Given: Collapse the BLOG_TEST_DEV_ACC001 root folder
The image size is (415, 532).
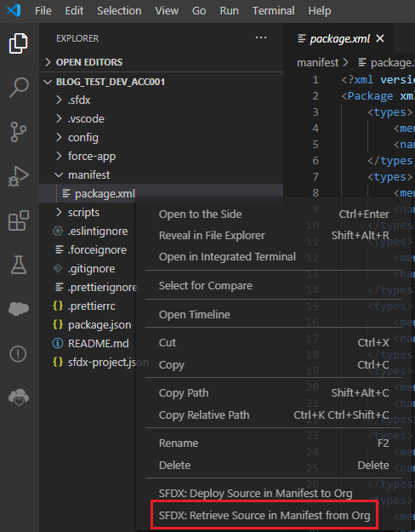Looking at the screenshot, I should [x=161, y=82].
